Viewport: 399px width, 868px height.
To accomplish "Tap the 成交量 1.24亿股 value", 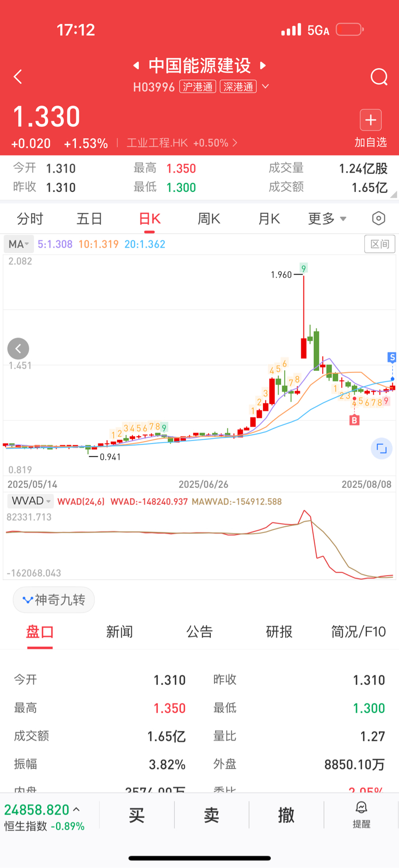I will (x=363, y=169).
